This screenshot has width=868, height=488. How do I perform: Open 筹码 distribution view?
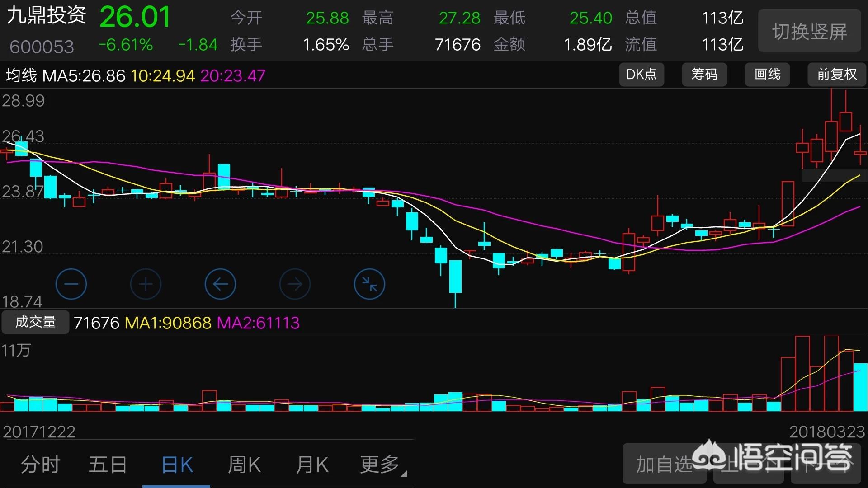[704, 75]
